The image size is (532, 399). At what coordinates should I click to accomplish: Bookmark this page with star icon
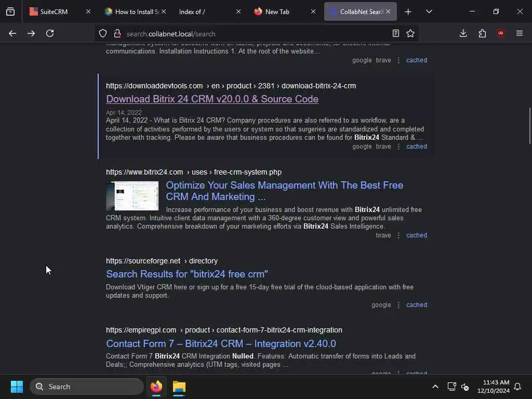tap(410, 33)
